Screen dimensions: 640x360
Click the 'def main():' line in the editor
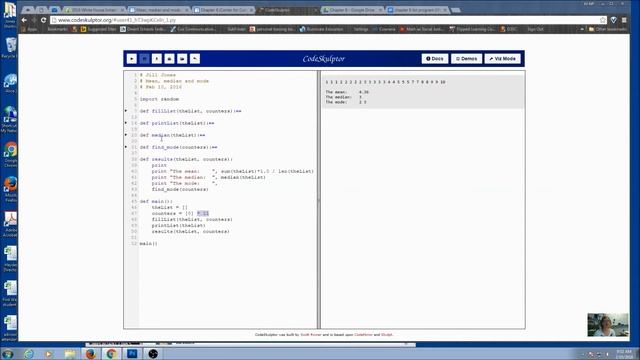point(156,202)
